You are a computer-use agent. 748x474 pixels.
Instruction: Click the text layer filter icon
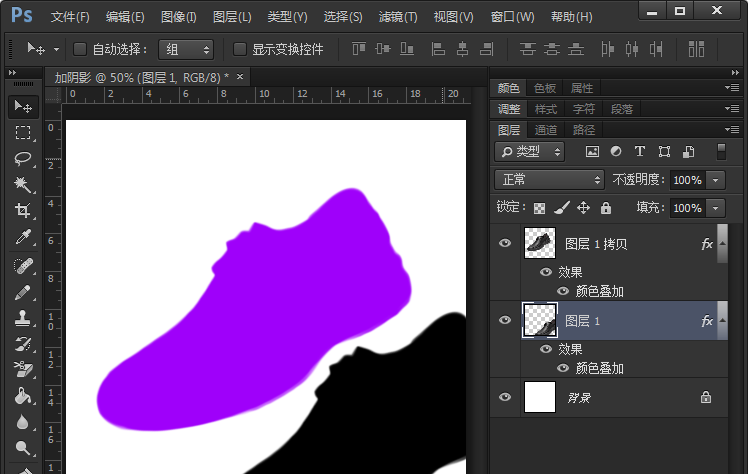coord(640,152)
